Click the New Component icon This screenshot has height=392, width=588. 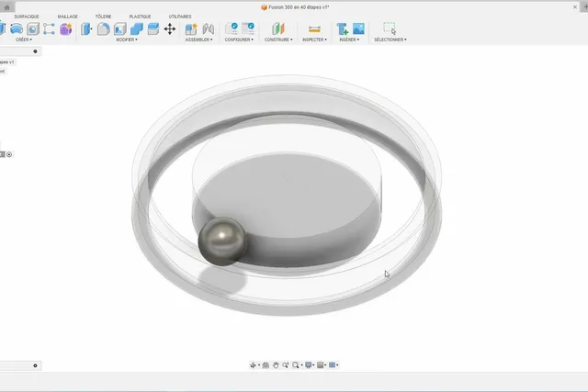(x=191, y=29)
